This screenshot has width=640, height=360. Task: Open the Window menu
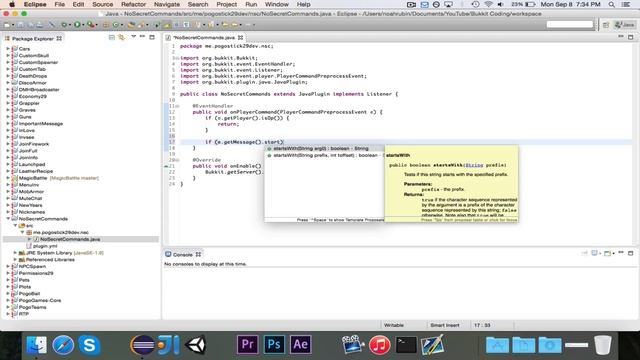point(277,4)
